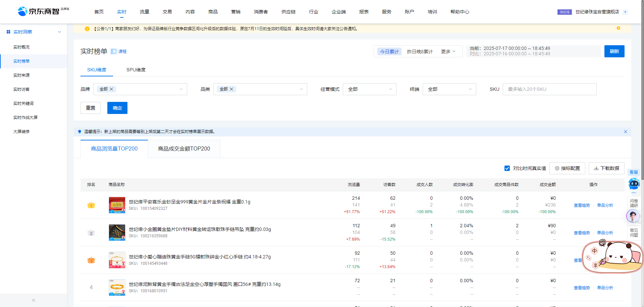This screenshot has width=644, height=307.
Task: Switch to 商品成交金额TOP200 tab
Action: (x=184, y=149)
